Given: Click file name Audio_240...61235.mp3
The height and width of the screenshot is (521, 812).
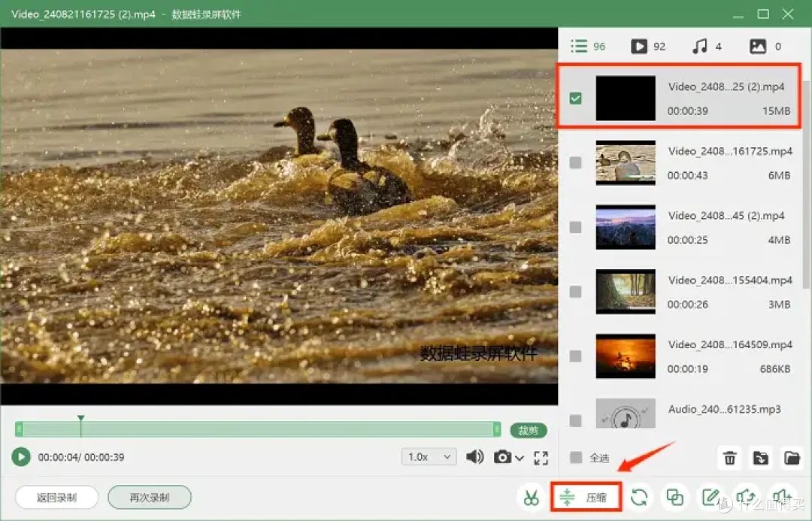Looking at the screenshot, I should click(725, 409).
